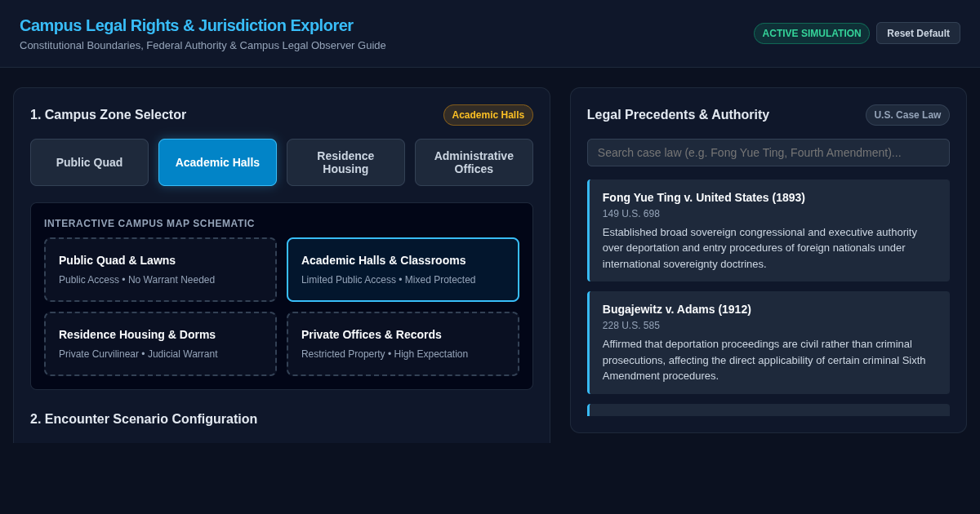Choose the Private Offices & Records map card
The height and width of the screenshot is (514, 980).
click(403, 344)
